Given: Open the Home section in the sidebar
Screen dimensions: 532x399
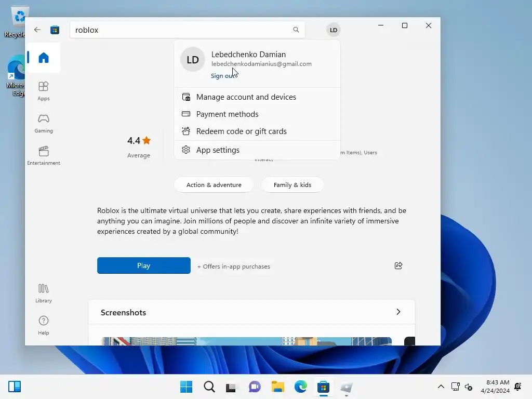Looking at the screenshot, I should click(x=44, y=58).
